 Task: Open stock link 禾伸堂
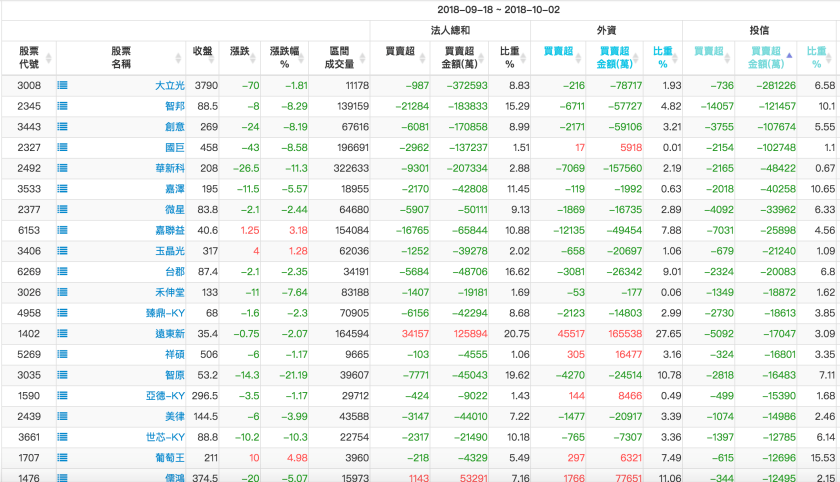[x=170, y=292]
